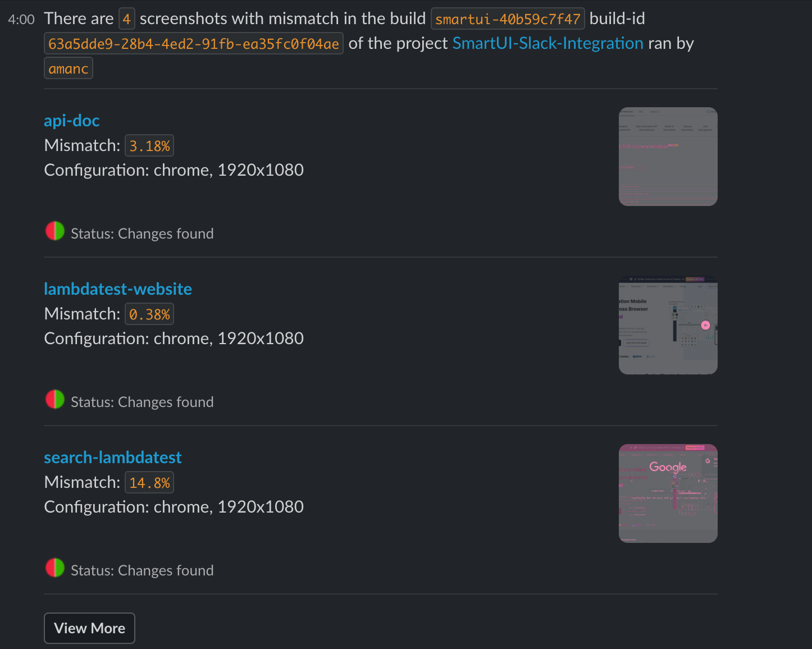The image size is (812, 649).
Task: Click the 14.8% mismatch badge
Action: 149,482
